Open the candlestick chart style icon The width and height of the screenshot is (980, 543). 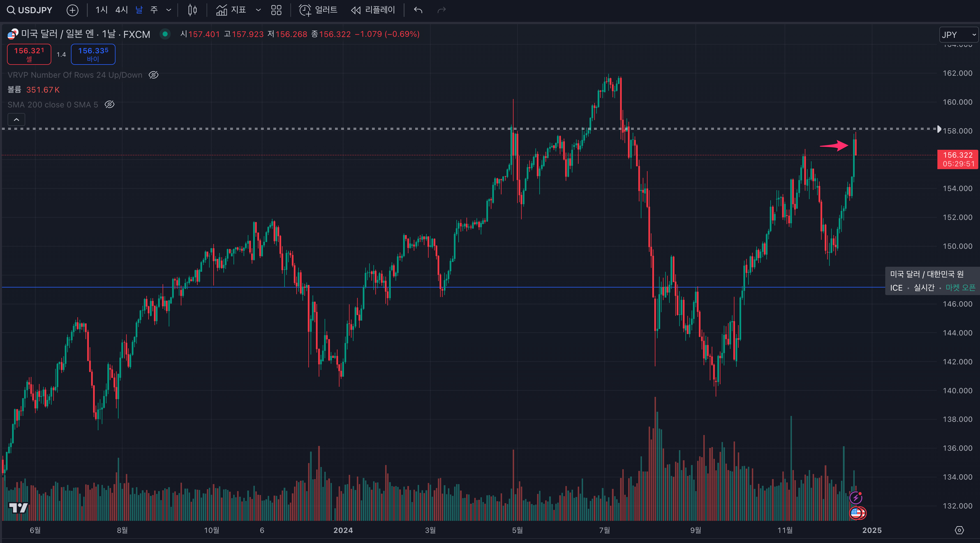pyautogui.click(x=193, y=10)
